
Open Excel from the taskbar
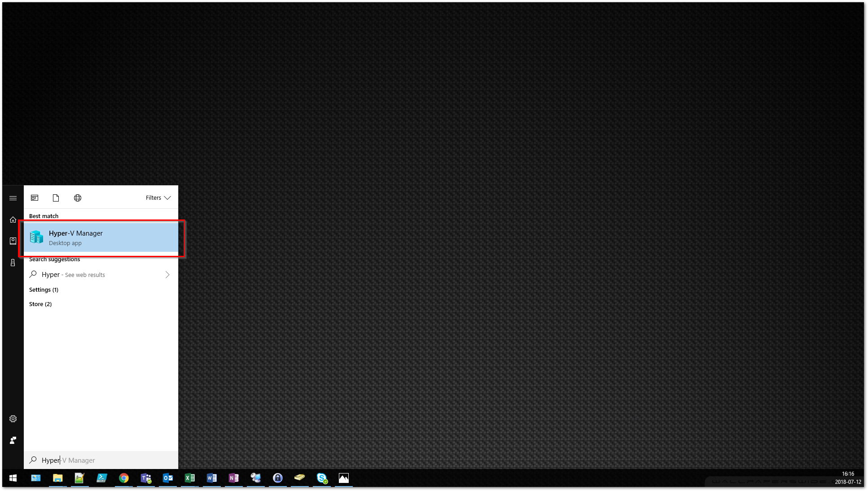(x=190, y=478)
